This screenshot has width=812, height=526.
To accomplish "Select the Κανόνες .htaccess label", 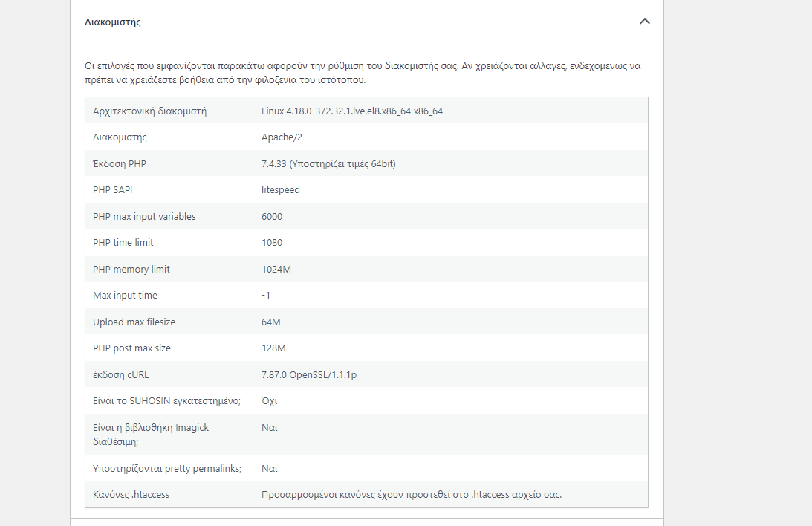I will point(131,494).
